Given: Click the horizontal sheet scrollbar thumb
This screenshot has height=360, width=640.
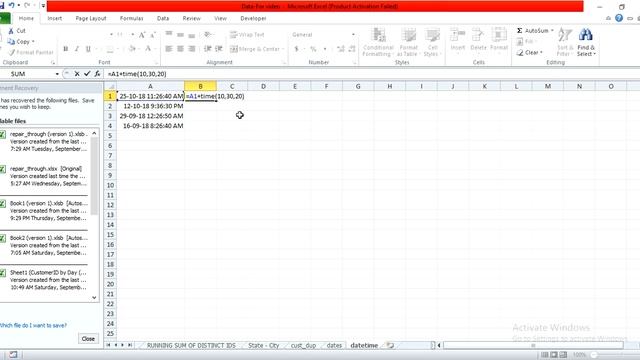Looking at the screenshot, I should [x=533, y=345].
